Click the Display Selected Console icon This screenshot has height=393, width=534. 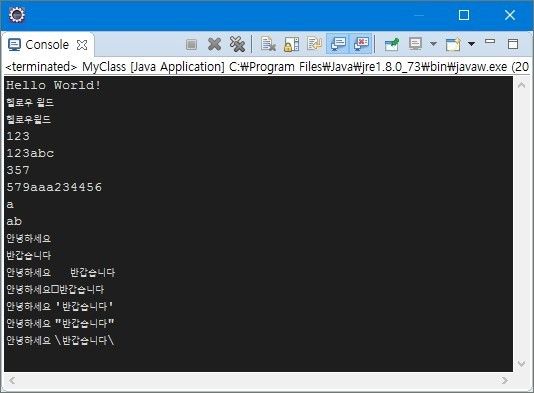coord(415,44)
